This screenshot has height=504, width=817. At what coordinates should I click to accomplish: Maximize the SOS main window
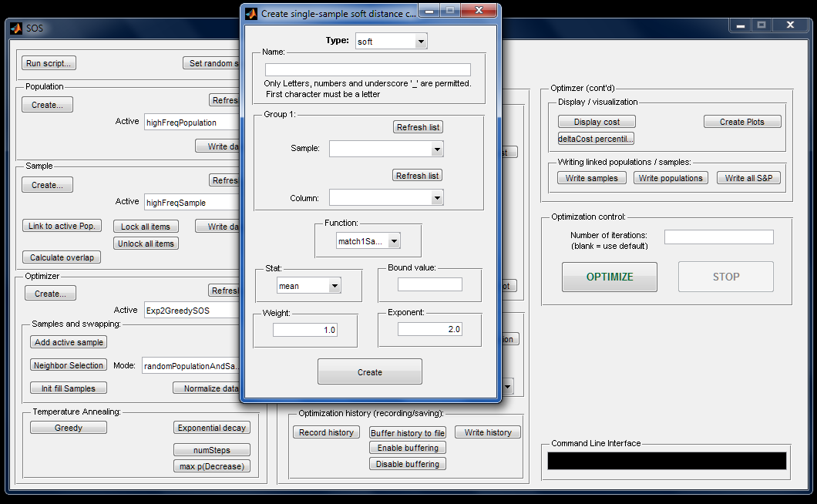pos(762,25)
